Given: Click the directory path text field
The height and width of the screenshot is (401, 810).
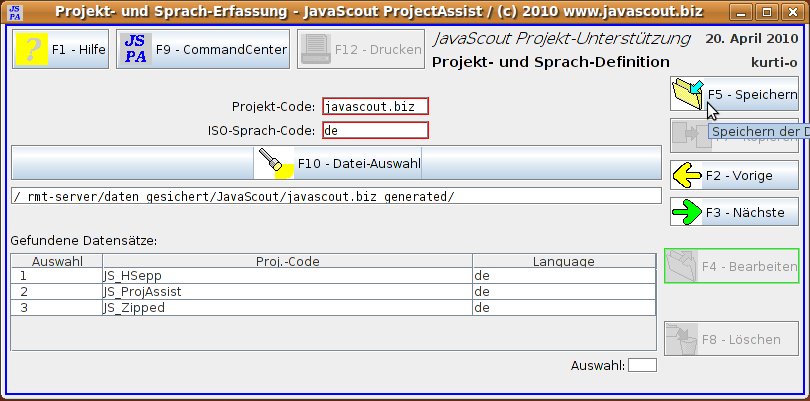Looking at the screenshot, I should tap(336, 196).
